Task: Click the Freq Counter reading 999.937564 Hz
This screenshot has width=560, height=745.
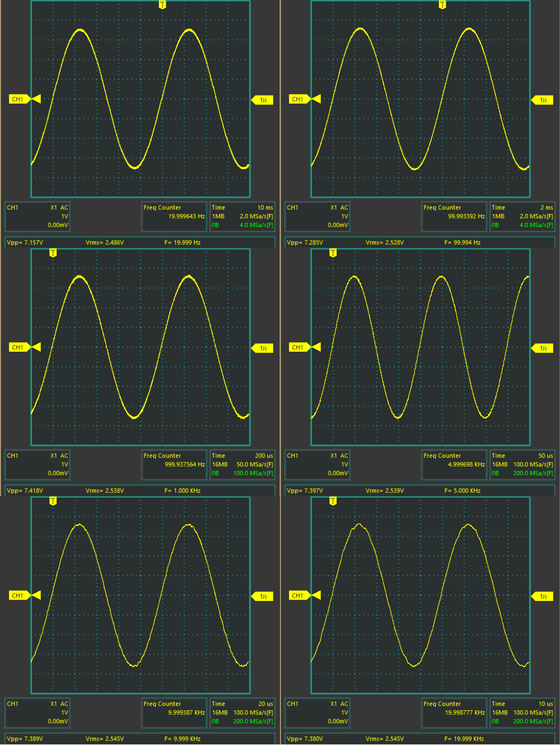Action: pos(174,464)
